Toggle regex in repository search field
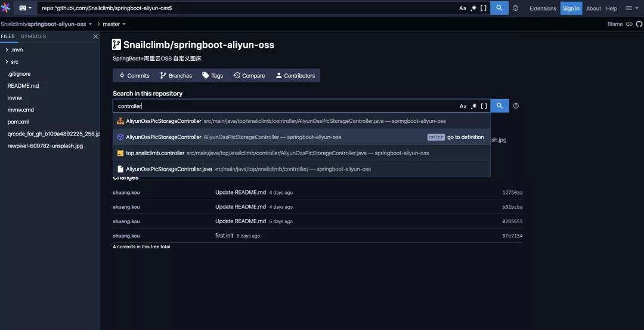Image resolution: width=644 pixels, height=330 pixels. pos(473,106)
